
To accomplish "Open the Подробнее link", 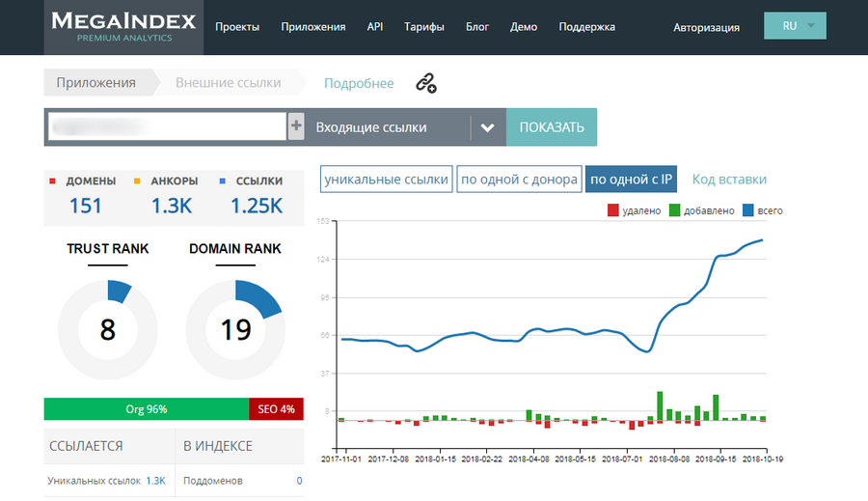I will 359,83.
